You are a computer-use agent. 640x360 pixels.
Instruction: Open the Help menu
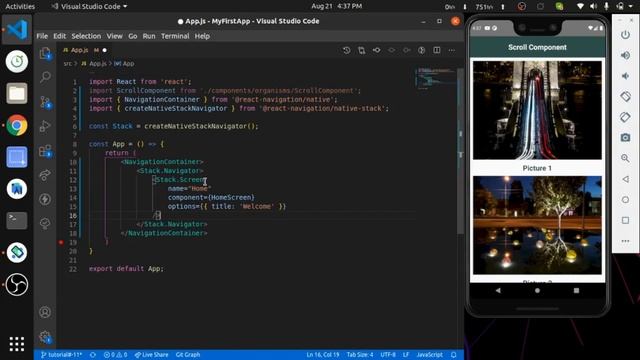coord(202,36)
